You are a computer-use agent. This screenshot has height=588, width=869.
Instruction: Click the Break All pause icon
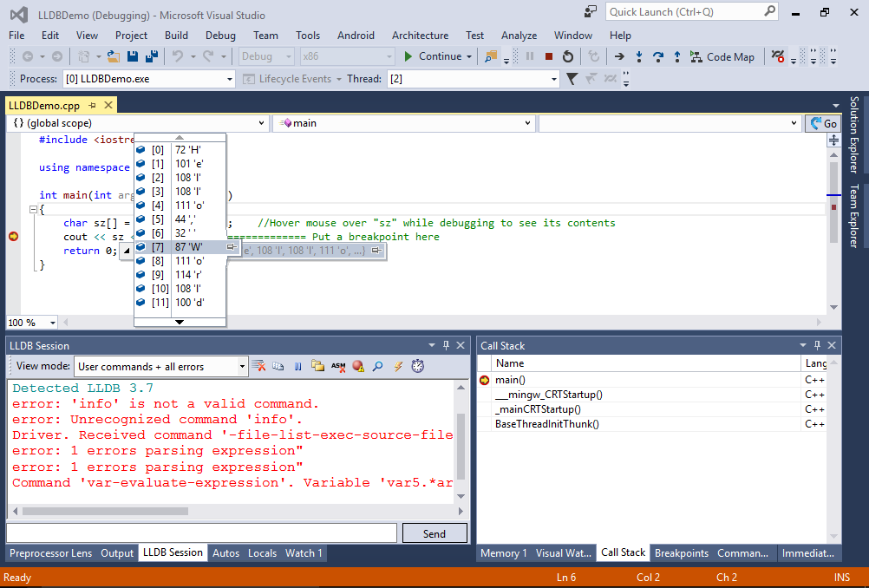click(x=530, y=56)
